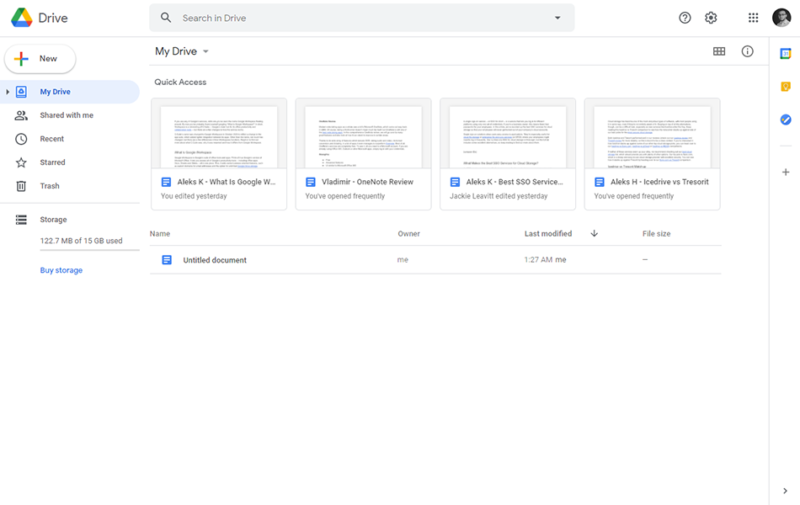Open search options dropdown arrow
800x505 pixels.
click(x=558, y=18)
